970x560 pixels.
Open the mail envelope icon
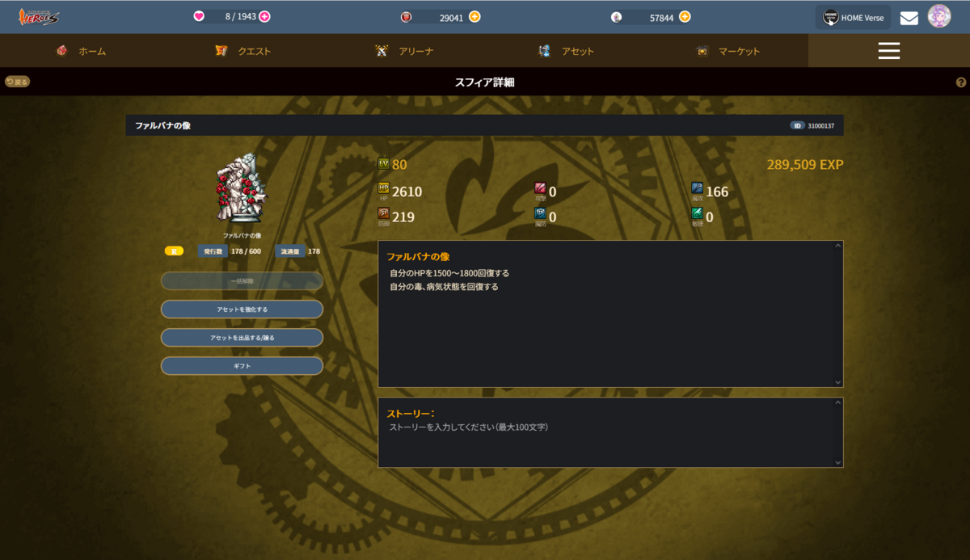[x=909, y=17]
